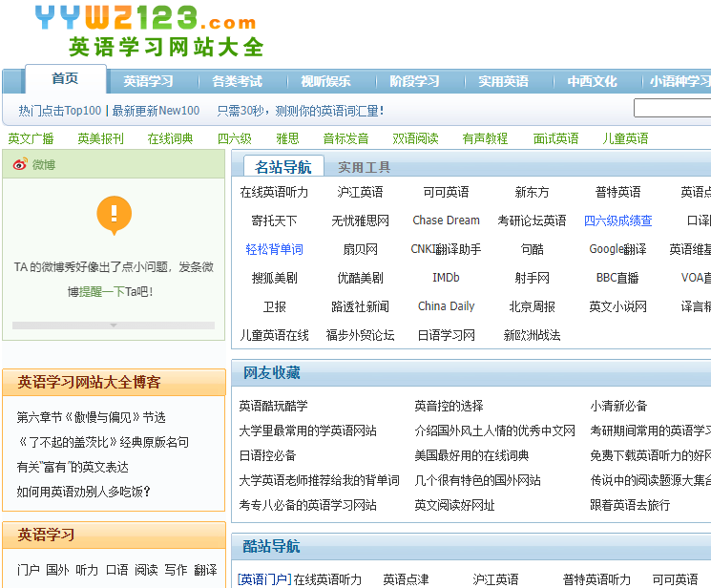The width and height of the screenshot is (711, 588).
Task: Open the 英美报刊 category link
Action: point(100,138)
